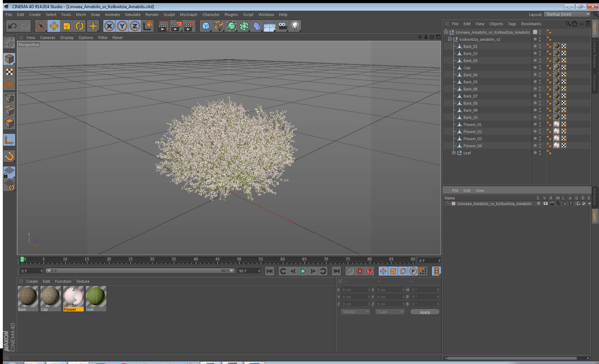
Task: Open the Plugins menu
Action: (231, 15)
